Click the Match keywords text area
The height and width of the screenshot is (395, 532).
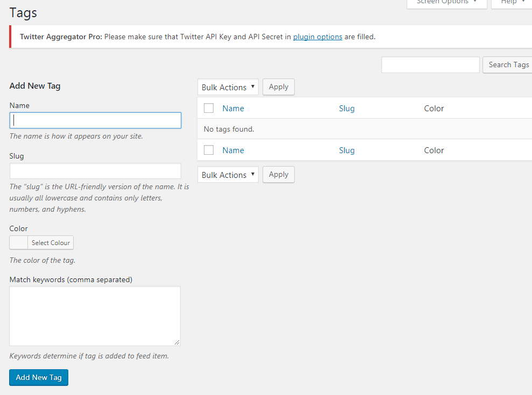click(x=95, y=315)
